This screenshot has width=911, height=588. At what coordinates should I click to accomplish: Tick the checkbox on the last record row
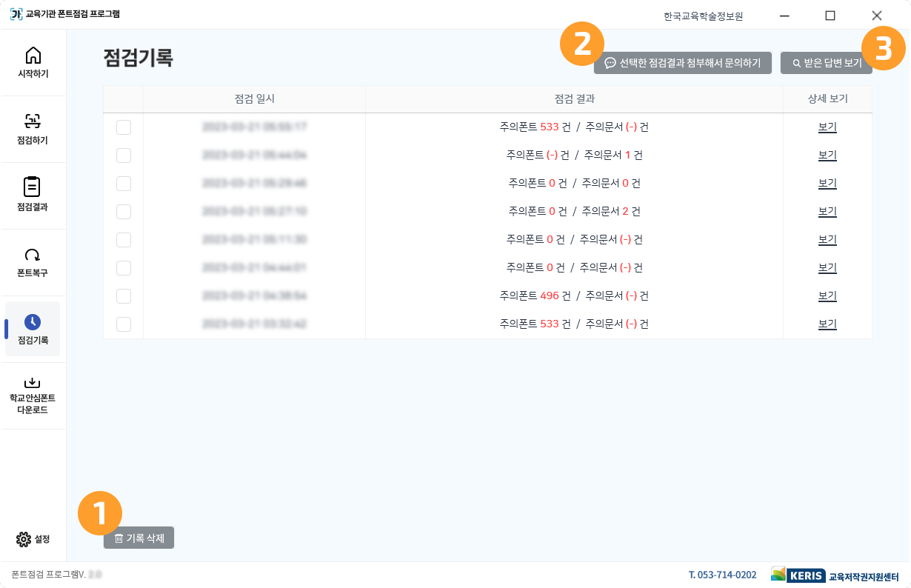(x=123, y=324)
